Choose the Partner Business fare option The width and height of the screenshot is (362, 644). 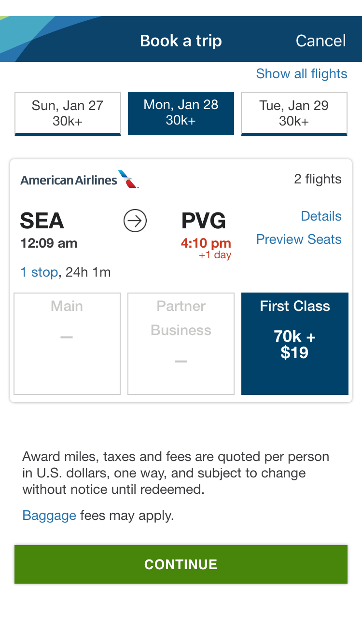181,343
